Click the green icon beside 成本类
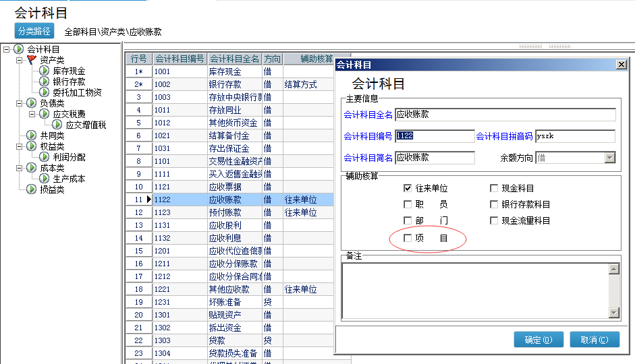Image resolution: width=635 pixels, height=364 pixels. pyautogui.click(x=31, y=167)
